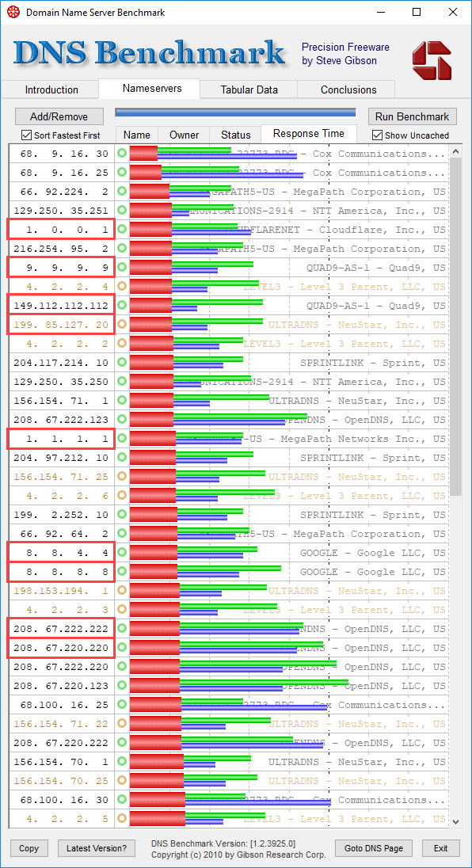The height and width of the screenshot is (868, 472).
Task: Click the status circle beside 208.67.222.222
Action: [x=122, y=628]
